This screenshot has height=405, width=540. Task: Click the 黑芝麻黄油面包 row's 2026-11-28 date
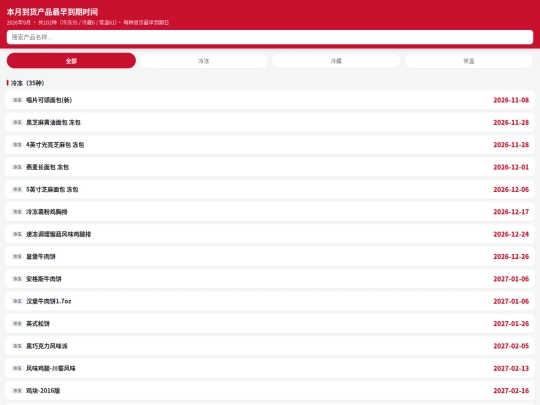pyautogui.click(x=511, y=122)
